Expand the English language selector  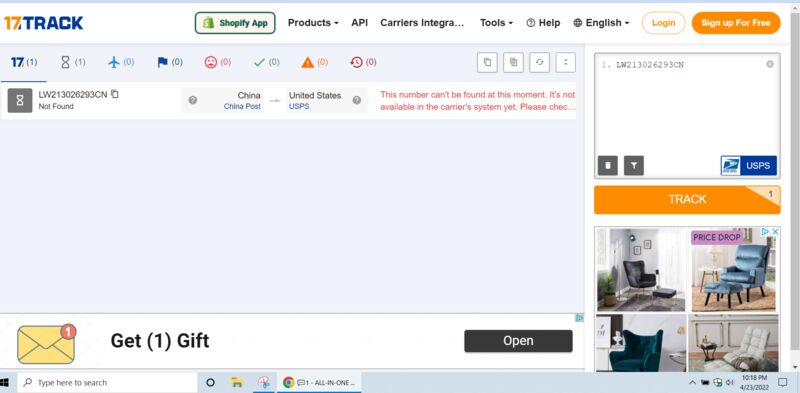(602, 23)
